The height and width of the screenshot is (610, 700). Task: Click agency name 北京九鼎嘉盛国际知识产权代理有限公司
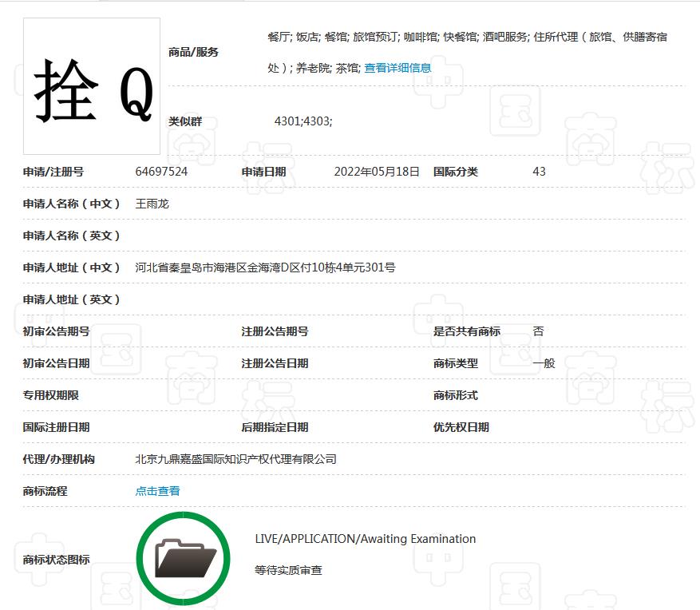[235, 459]
